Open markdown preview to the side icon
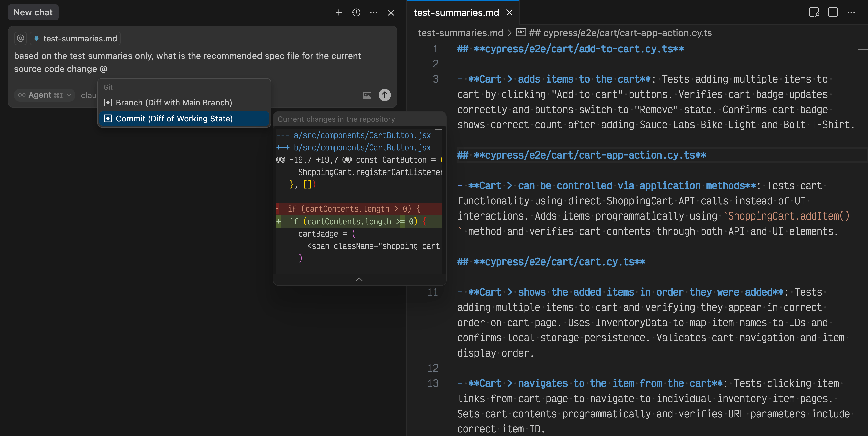The width and height of the screenshot is (868, 436). point(814,13)
